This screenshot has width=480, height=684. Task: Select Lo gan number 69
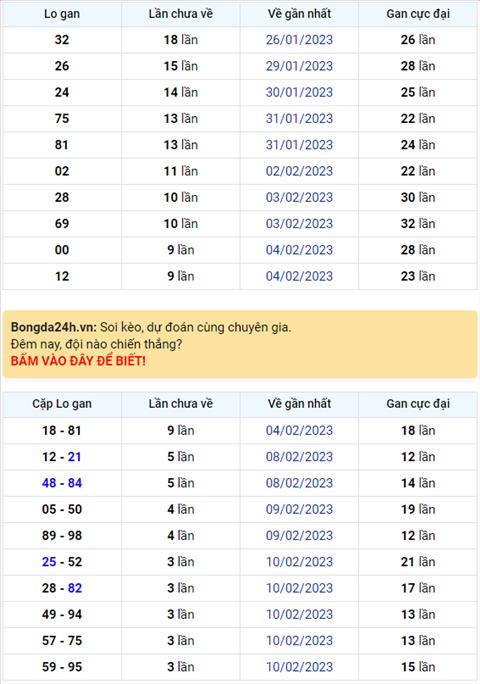62,223
